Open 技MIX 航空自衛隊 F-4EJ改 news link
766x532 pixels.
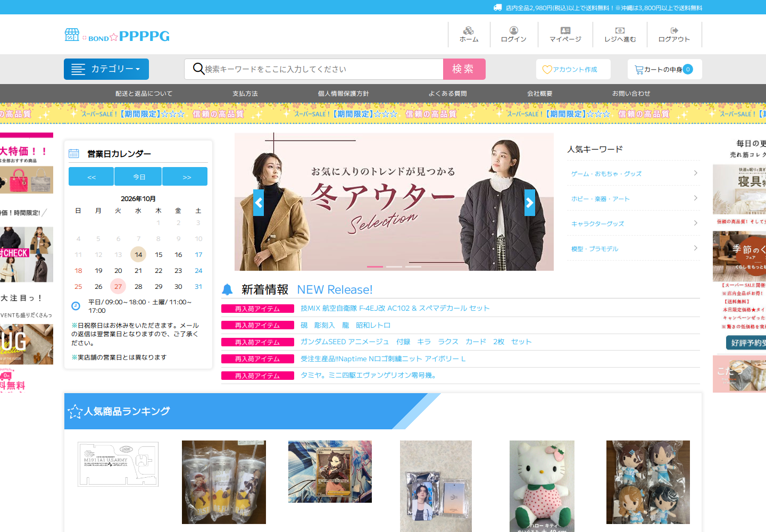coord(395,308)
